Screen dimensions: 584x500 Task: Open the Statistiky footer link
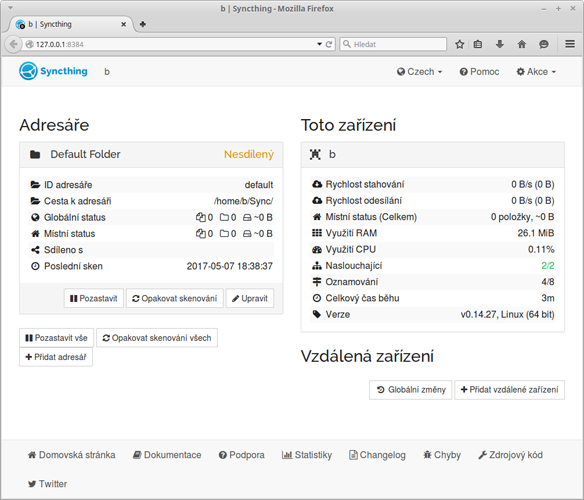[307, 455]
